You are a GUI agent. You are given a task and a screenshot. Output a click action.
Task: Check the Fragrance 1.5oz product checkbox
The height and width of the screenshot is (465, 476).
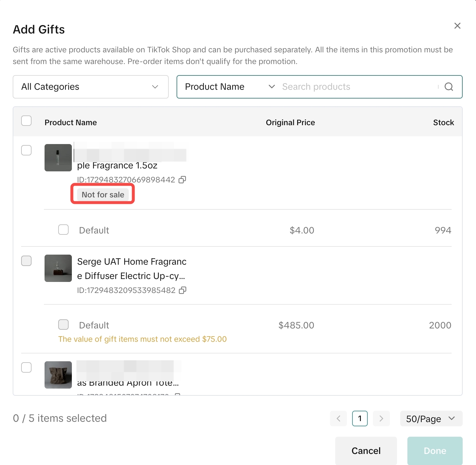(26, 150)
